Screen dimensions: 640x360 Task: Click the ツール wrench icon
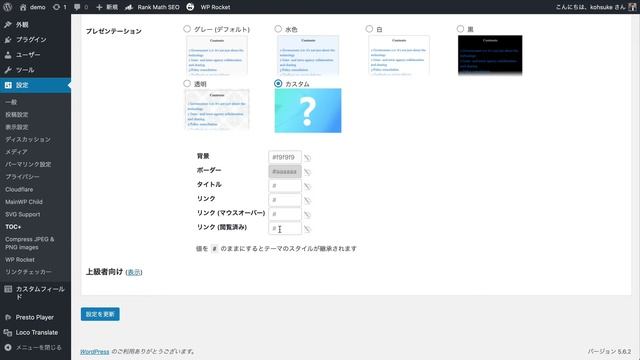coord(8,70)
